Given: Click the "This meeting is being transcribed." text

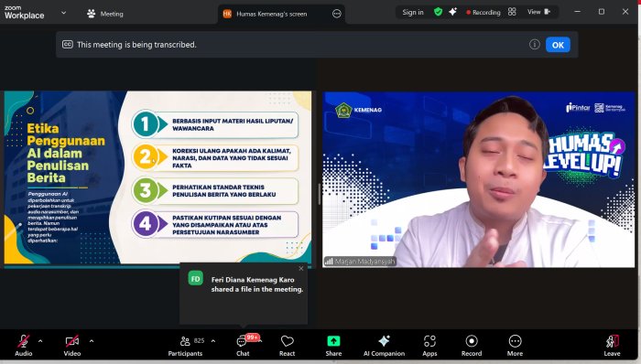Looking at the screenshot, I should click(136, 45).
